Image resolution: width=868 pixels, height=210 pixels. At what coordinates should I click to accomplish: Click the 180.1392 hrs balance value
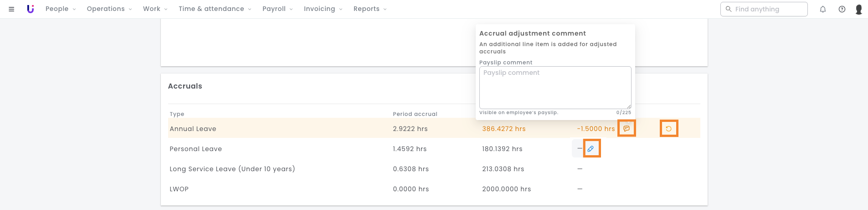point(502,149)
